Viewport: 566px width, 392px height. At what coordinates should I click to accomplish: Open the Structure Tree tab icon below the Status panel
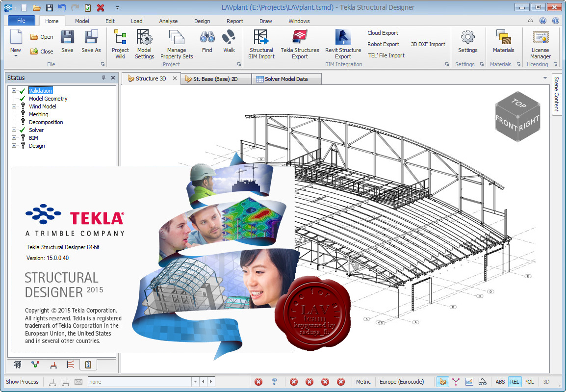tap(17, 365)
